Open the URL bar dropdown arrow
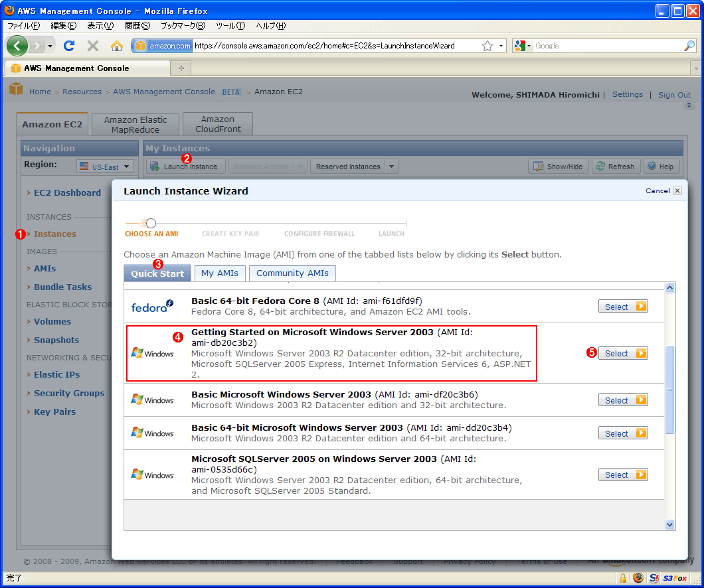The height and width of the screenshot is (588, 704). tap(501, 46)
